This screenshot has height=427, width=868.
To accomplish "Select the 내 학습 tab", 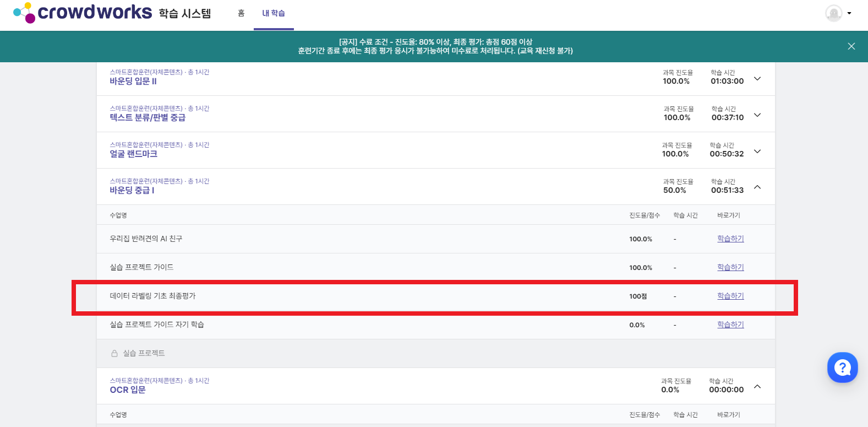I will pyautogui.click(x=274, y=13).
